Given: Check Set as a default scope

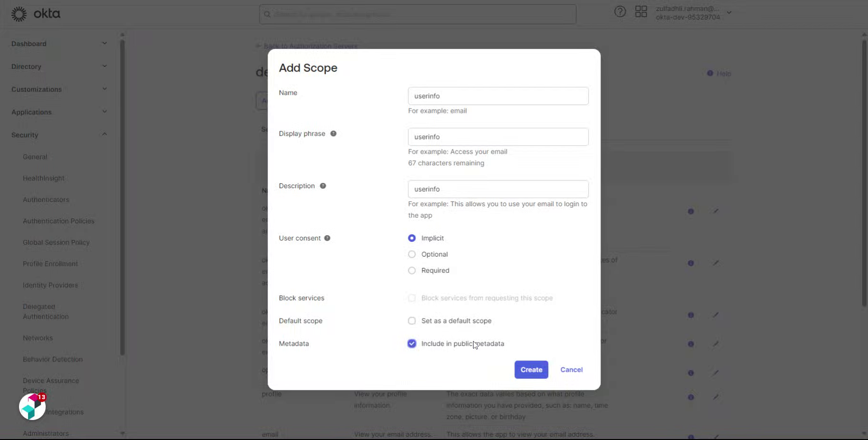Looking at the screenshot, I should tap(412, 321).
